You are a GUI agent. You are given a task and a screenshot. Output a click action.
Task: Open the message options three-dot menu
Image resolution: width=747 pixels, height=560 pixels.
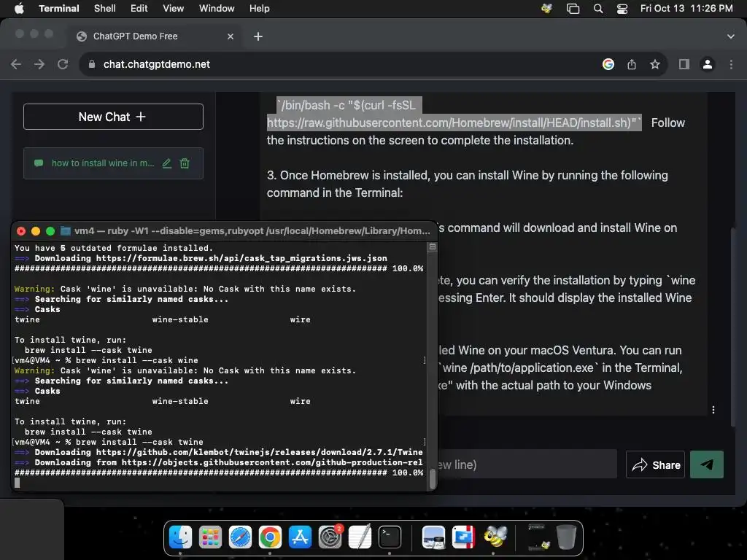713,410
